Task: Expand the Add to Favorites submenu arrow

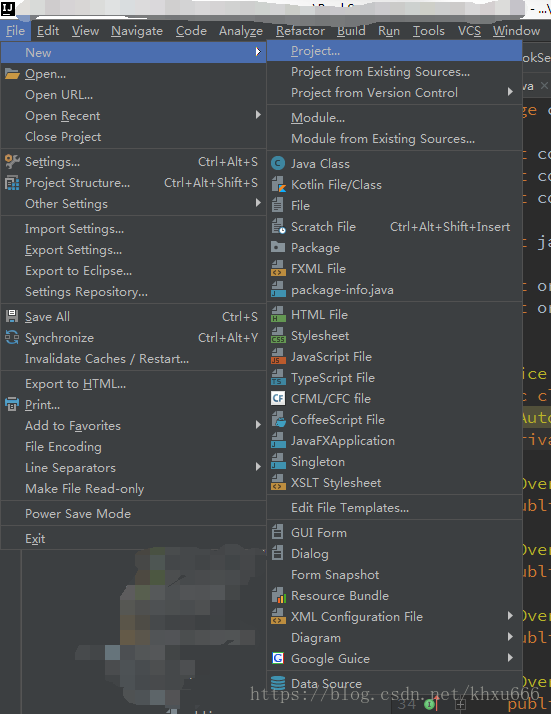Action: (x=258, y=424)
